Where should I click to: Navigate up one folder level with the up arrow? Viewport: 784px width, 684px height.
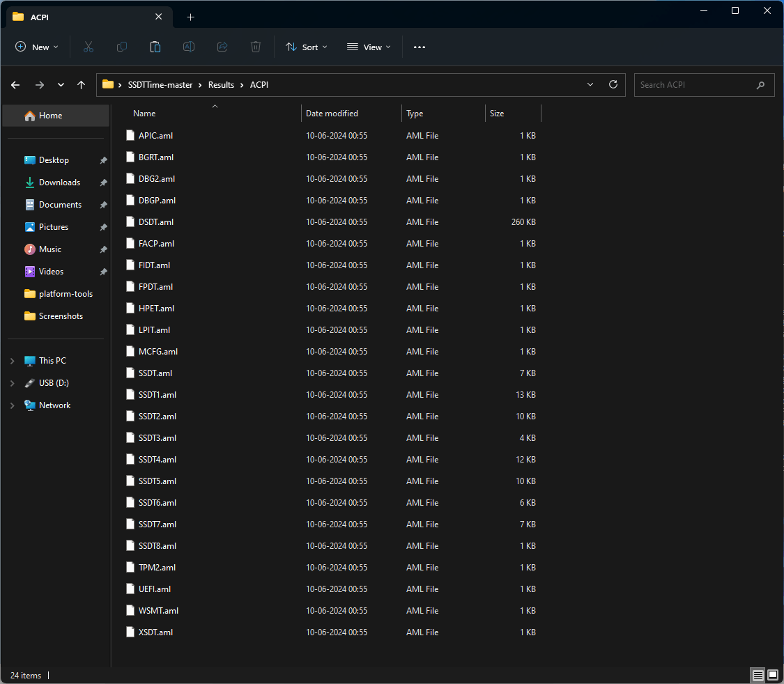(81, 84)
